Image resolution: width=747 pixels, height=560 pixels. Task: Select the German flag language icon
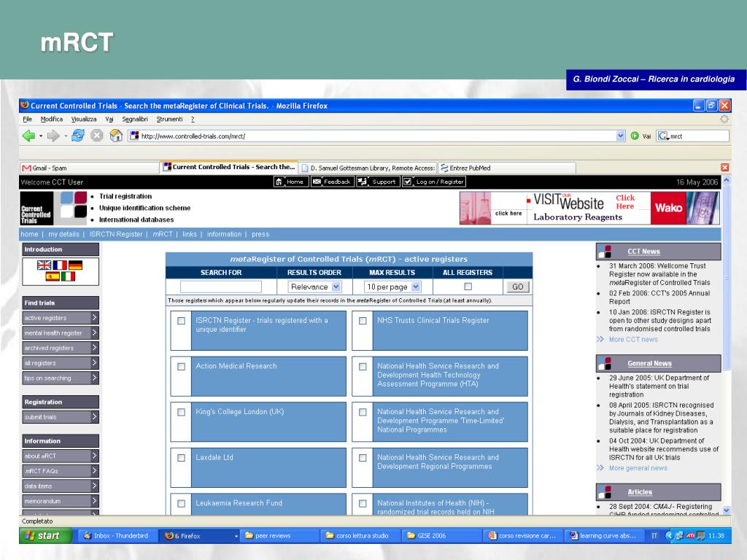click(75, 265)
